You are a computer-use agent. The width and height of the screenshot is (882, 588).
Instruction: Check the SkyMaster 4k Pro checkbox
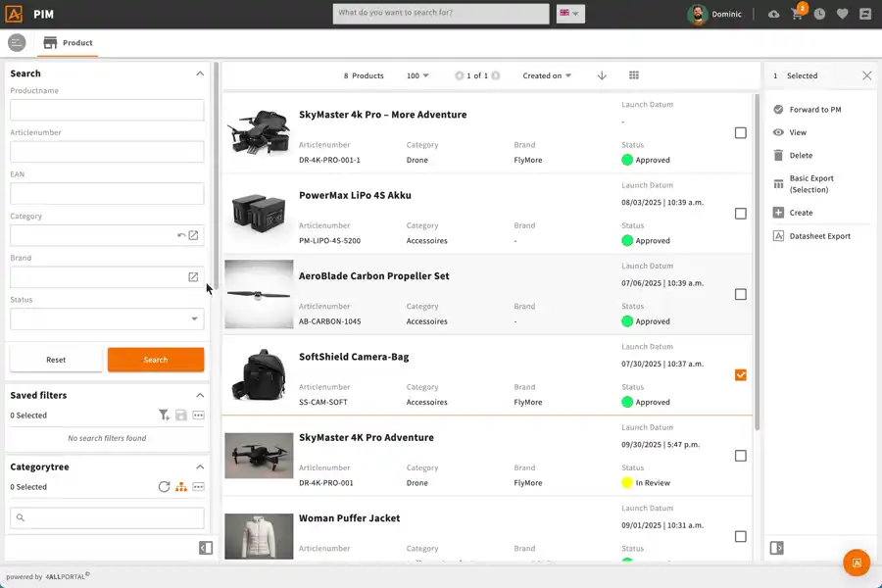740,133
